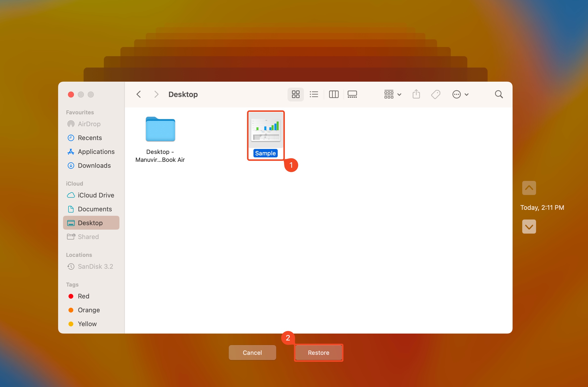Open the share icon in toolbar
Viewport: 588px width, 387px height.
click(416, 94)
